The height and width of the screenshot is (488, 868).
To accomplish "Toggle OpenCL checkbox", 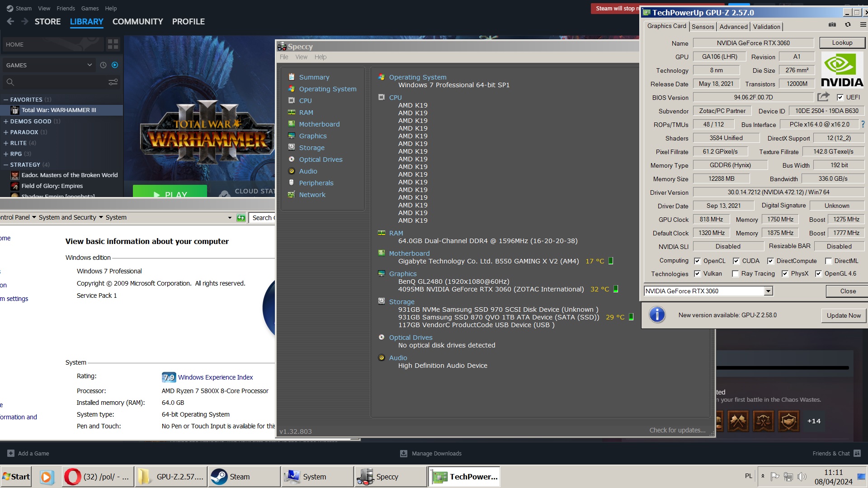I will coord(697,261).
